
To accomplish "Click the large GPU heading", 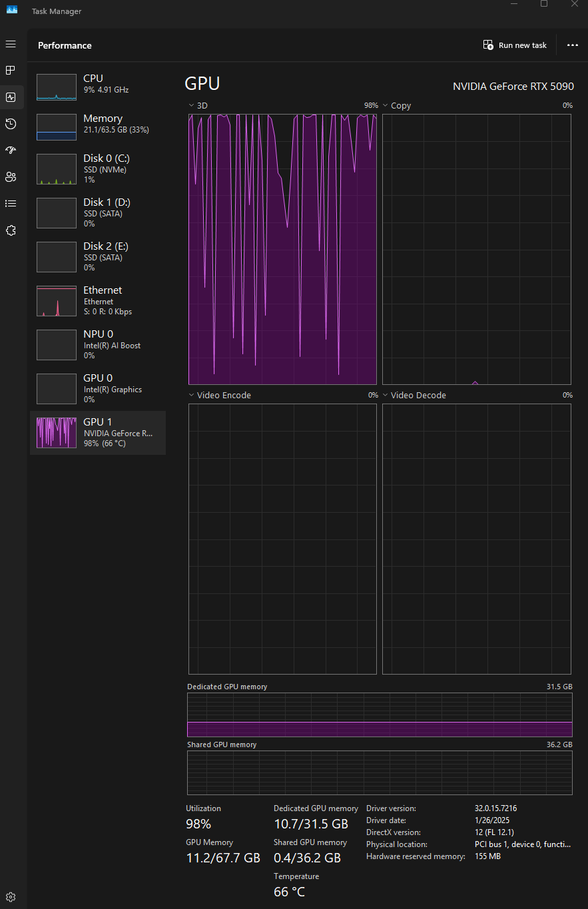I will click(202, 84).
